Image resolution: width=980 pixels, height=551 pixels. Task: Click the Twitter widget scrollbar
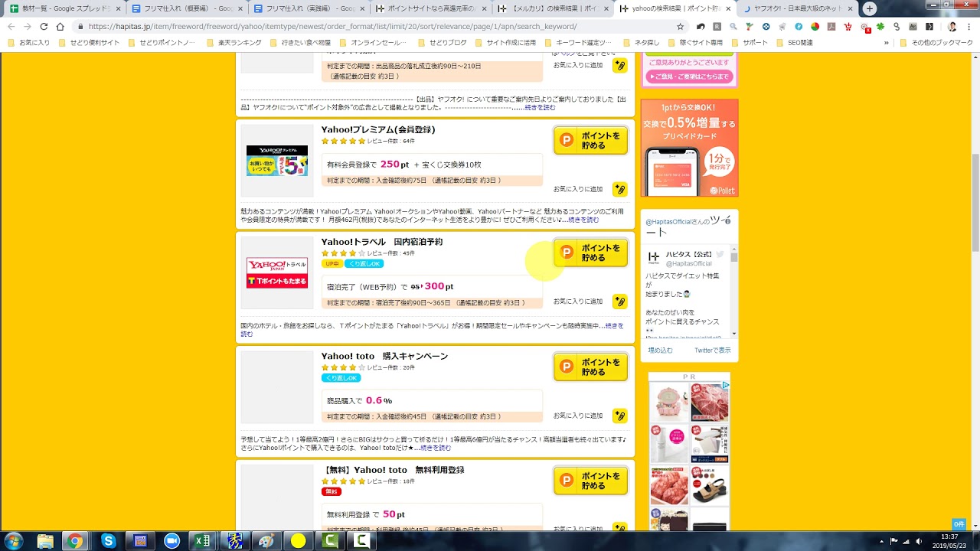click(733, 257)
